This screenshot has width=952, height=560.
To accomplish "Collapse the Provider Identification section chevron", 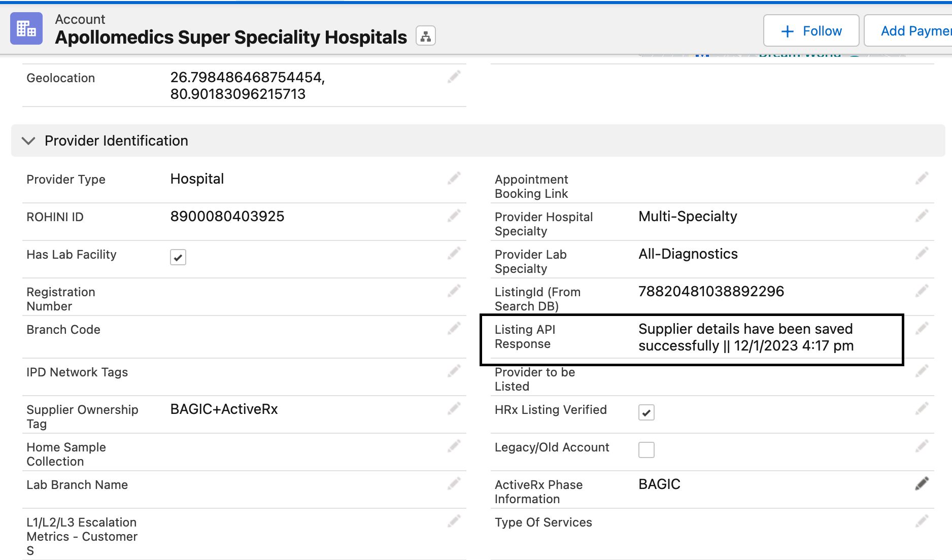I will pos(29,141).
